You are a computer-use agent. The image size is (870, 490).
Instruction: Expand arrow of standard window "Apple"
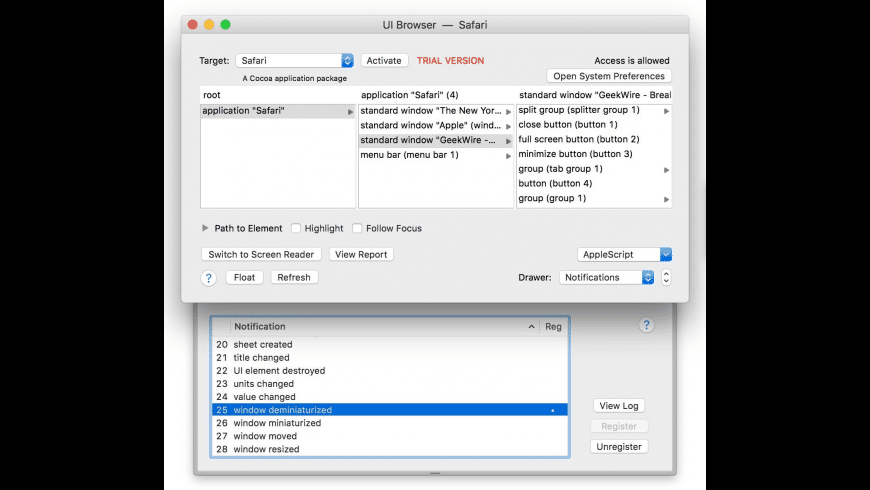pos(508,126)
